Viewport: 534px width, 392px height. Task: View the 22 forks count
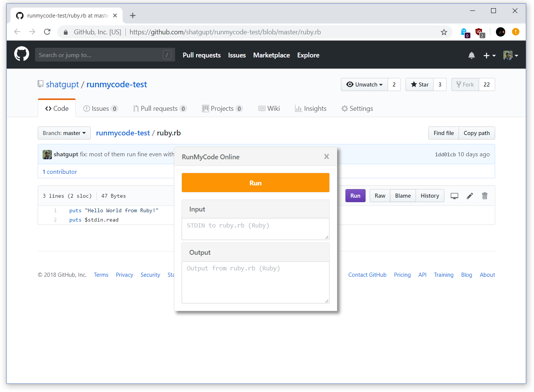(487, 85)
